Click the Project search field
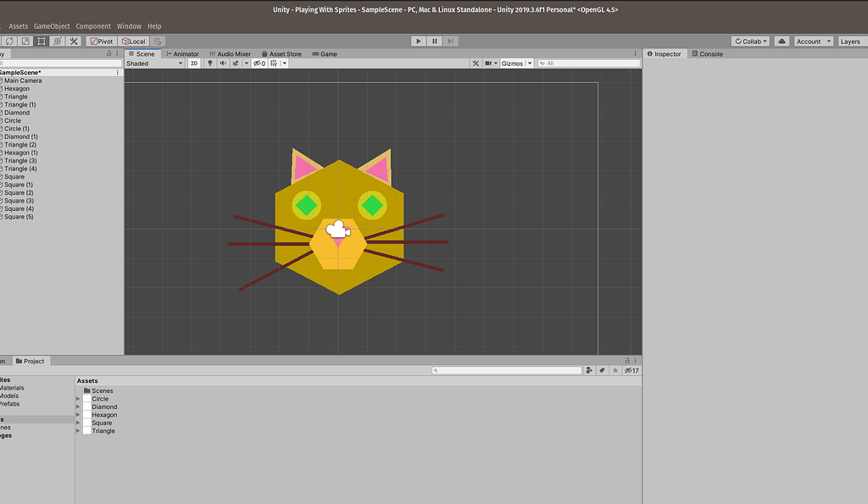The height and width of the screenshot is (504, 868). coord(506,370)
